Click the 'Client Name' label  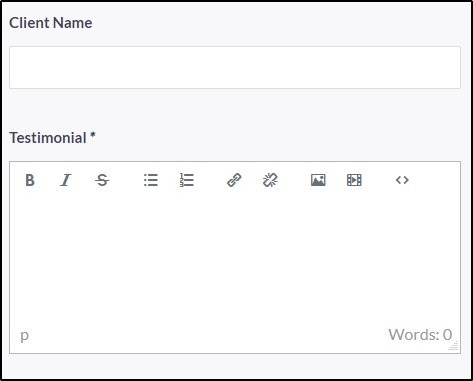[x=51, y=23]
